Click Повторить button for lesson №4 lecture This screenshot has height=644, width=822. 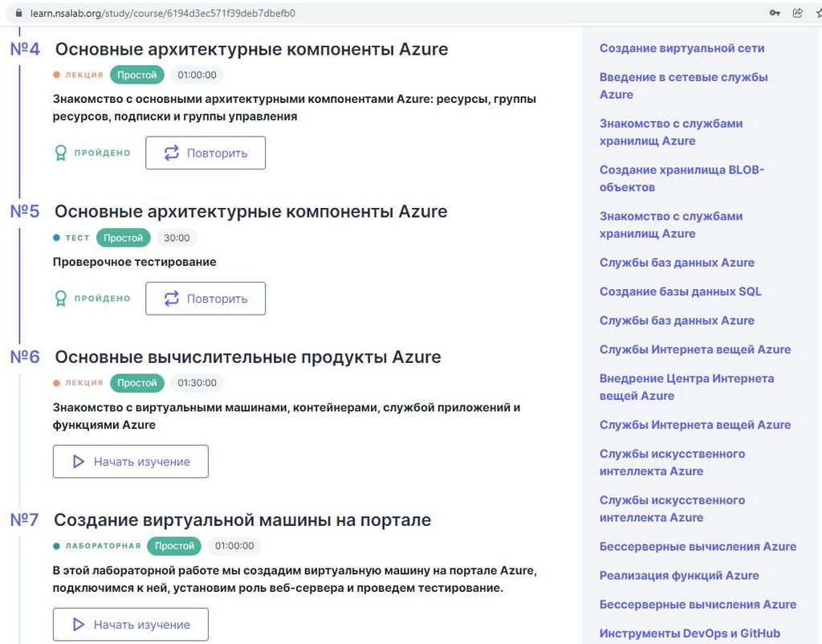pos(205,153)
